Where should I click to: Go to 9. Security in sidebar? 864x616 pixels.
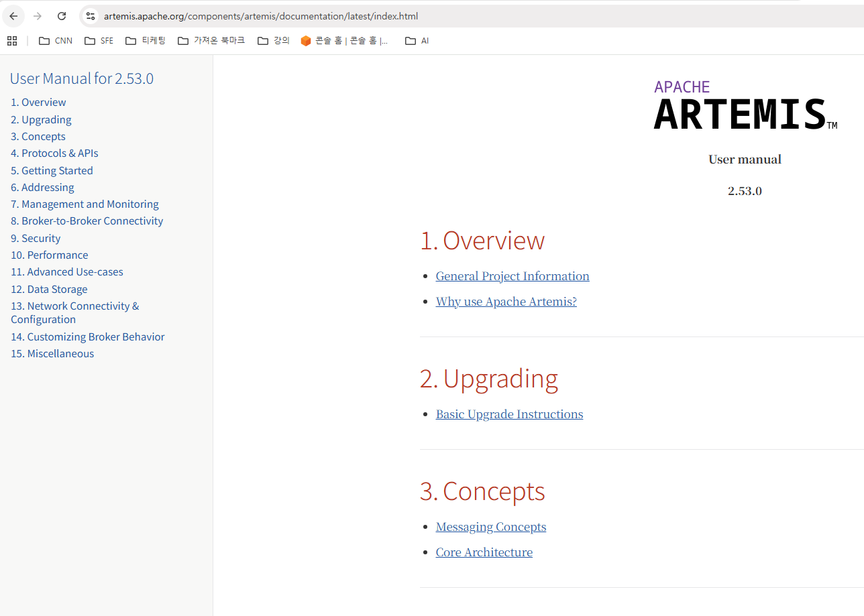pos(36,238)
